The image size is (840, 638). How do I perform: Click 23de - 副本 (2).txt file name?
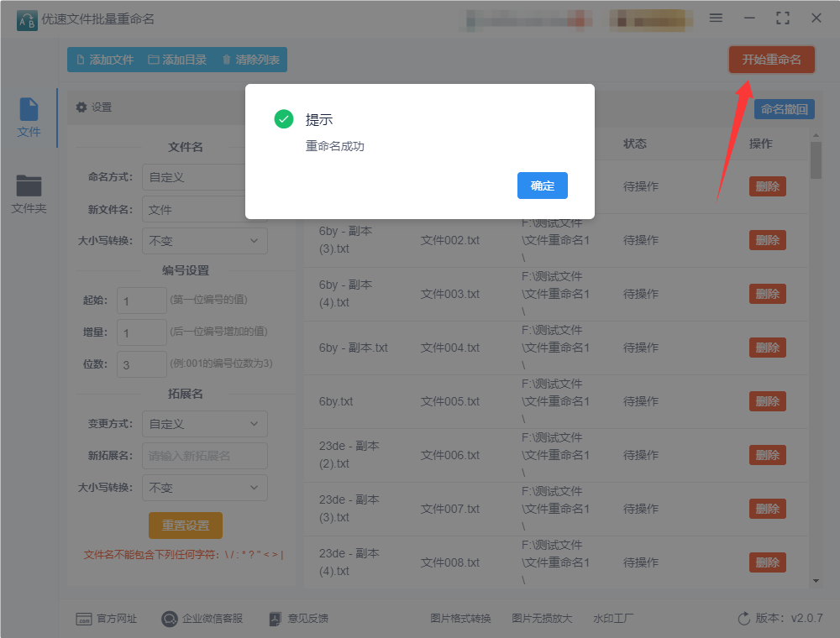pyautogui.click(x=349, y=455)
